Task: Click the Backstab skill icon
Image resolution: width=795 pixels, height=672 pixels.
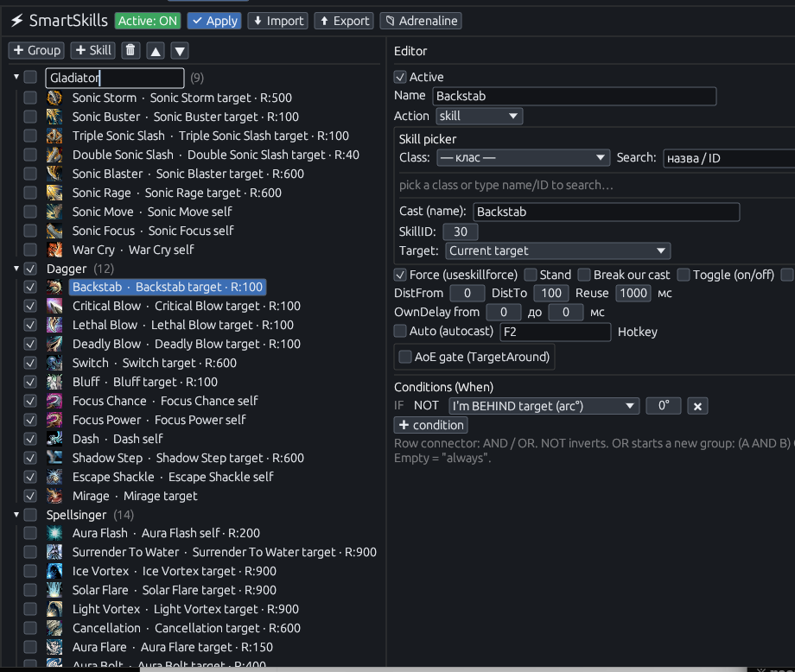Action: [54, 287]
